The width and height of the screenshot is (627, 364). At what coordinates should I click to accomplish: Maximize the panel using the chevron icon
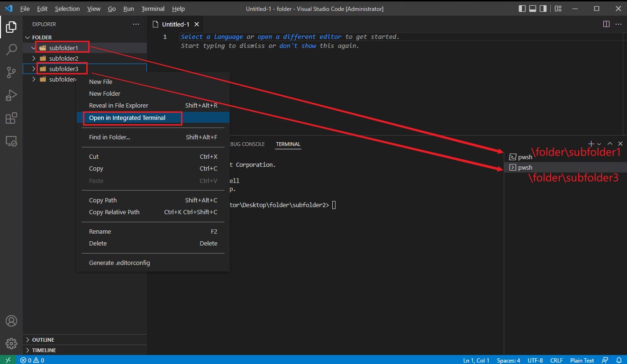pos(610,144)
